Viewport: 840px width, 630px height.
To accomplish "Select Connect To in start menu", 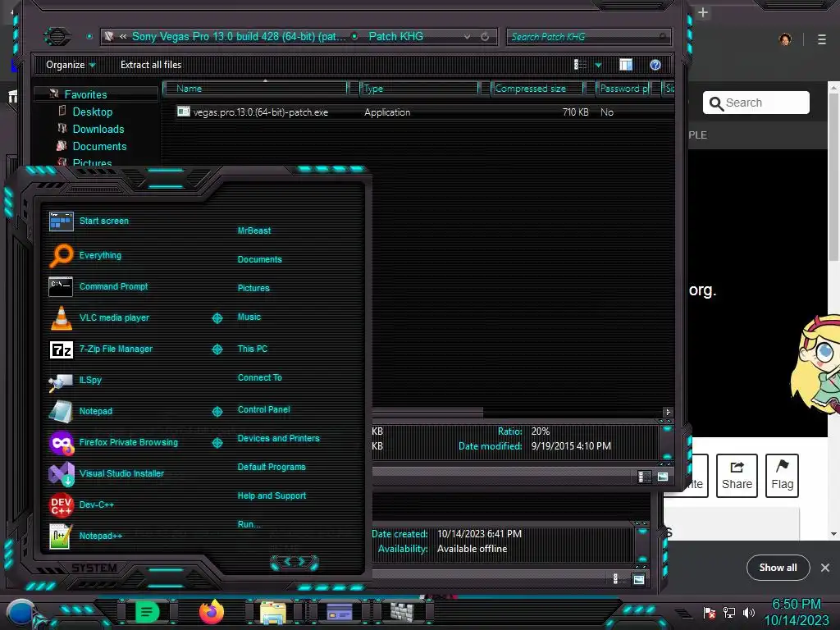I will click(259, 377).
